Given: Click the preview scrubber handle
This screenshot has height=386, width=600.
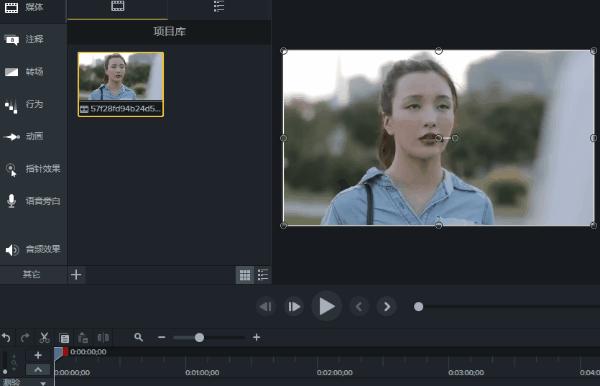Looking at the screenshot, I should coord(418,306).
